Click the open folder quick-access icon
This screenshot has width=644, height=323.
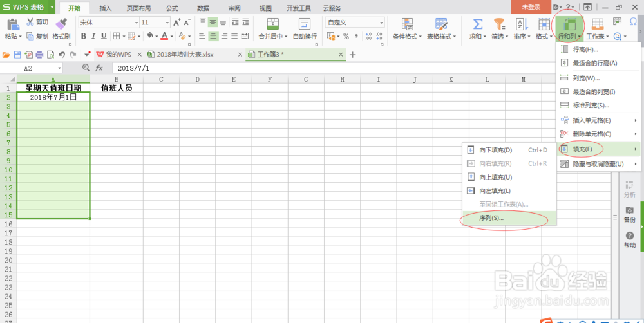coord(6,55)
